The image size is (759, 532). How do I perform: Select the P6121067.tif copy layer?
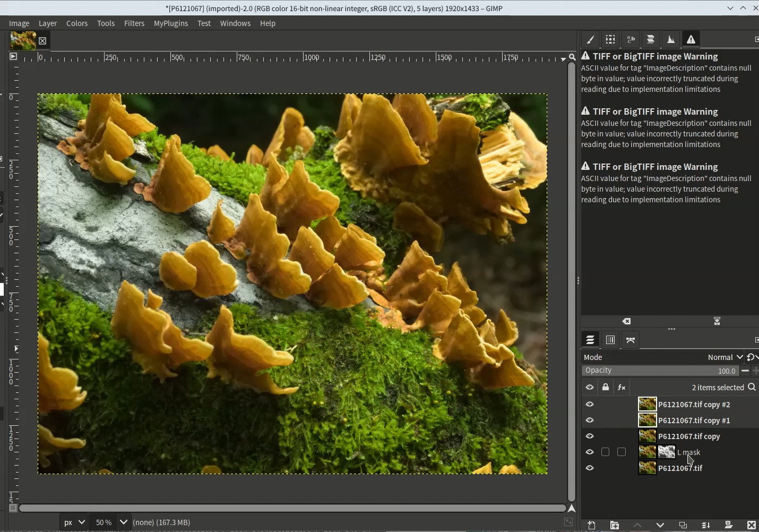click(x=689, y=436)
